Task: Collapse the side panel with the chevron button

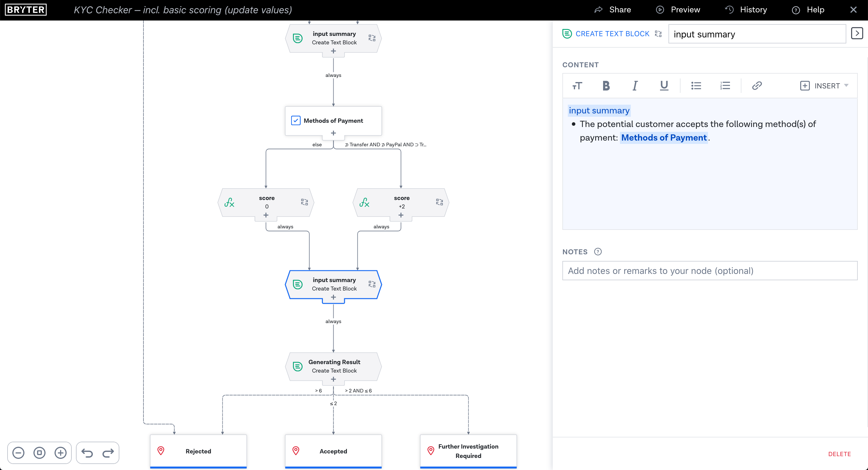Action: 857,33
